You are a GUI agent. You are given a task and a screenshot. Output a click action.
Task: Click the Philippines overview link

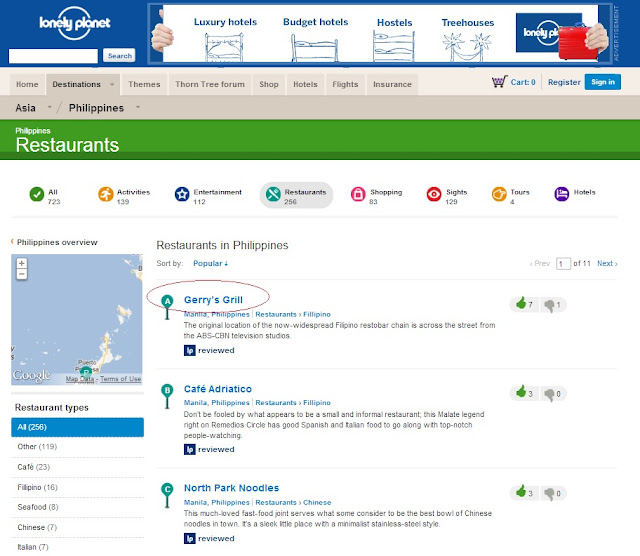point(57,242)
